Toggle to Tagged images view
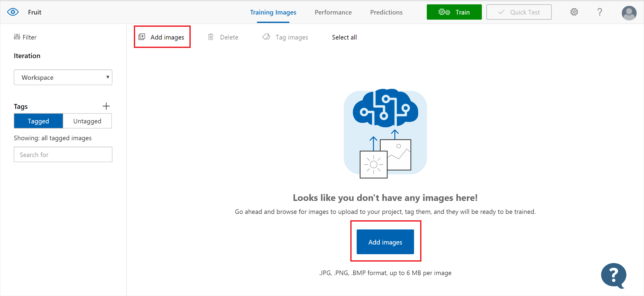This screenshot has width=644, height=296. pyautogui.click(x=38, y=121)
